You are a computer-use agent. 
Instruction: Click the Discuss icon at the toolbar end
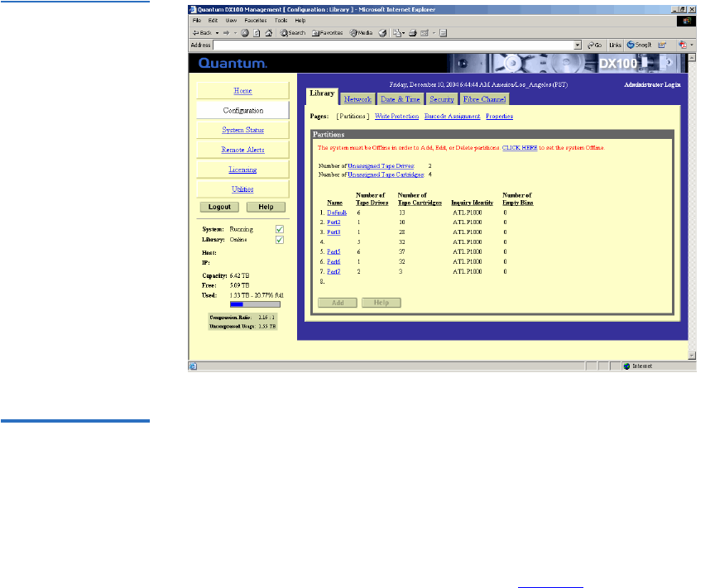444,33
